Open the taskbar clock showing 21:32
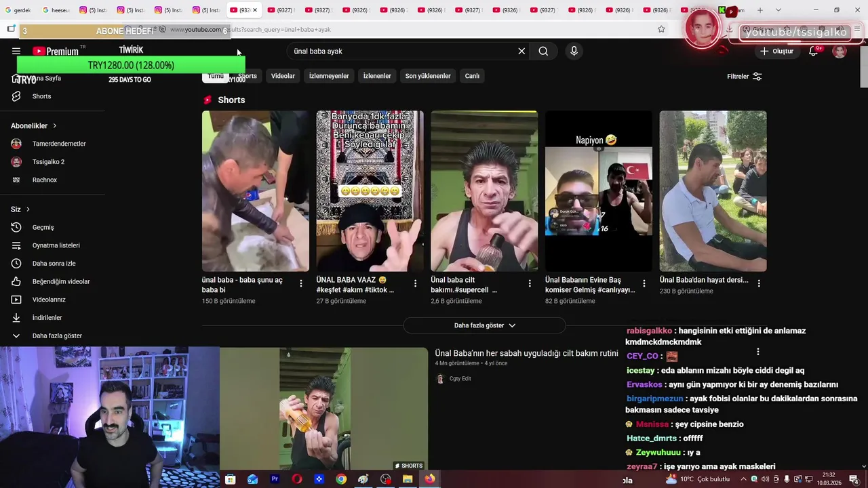 pos(828,479)
